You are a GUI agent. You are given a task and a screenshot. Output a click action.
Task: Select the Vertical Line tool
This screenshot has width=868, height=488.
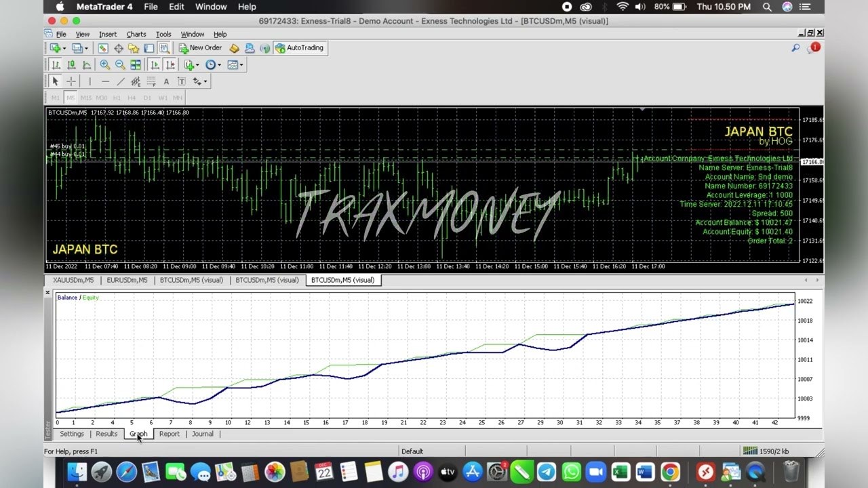coord(90,81)
